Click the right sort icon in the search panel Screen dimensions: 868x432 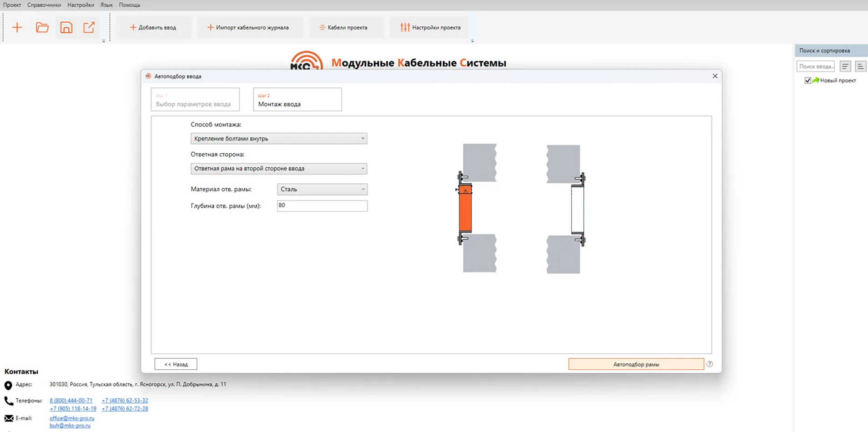point(860,66)
